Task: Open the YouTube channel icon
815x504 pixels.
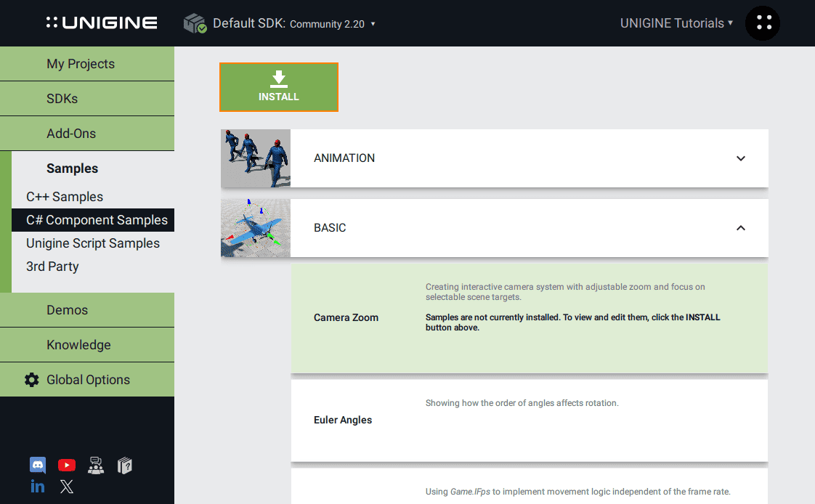Action: (x=67, y=465)
